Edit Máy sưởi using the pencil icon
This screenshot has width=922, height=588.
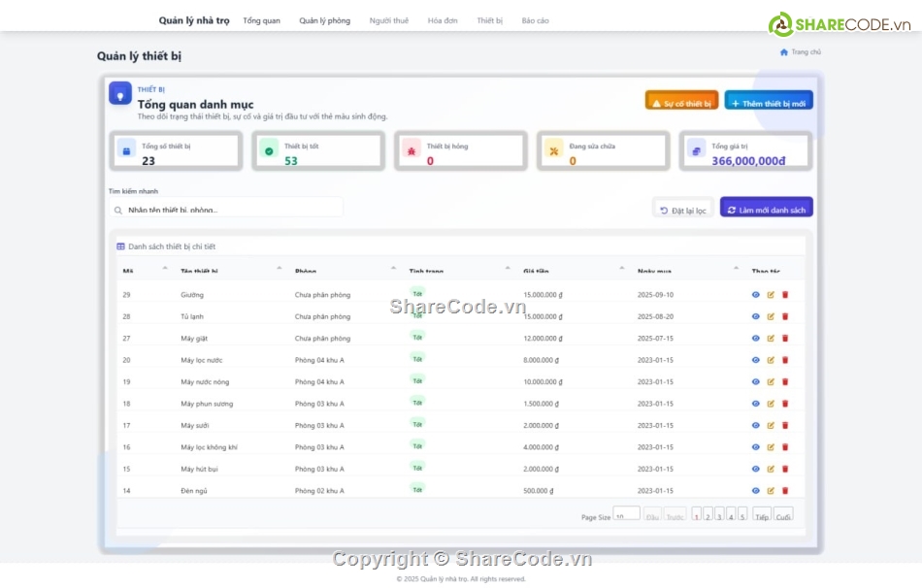[x=771, y=424]
